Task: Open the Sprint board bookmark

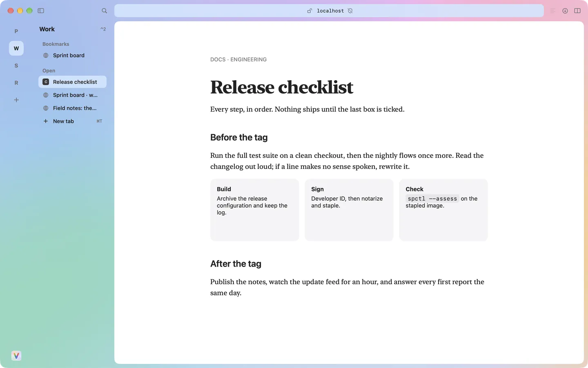Action: click(x=72, y=55)
